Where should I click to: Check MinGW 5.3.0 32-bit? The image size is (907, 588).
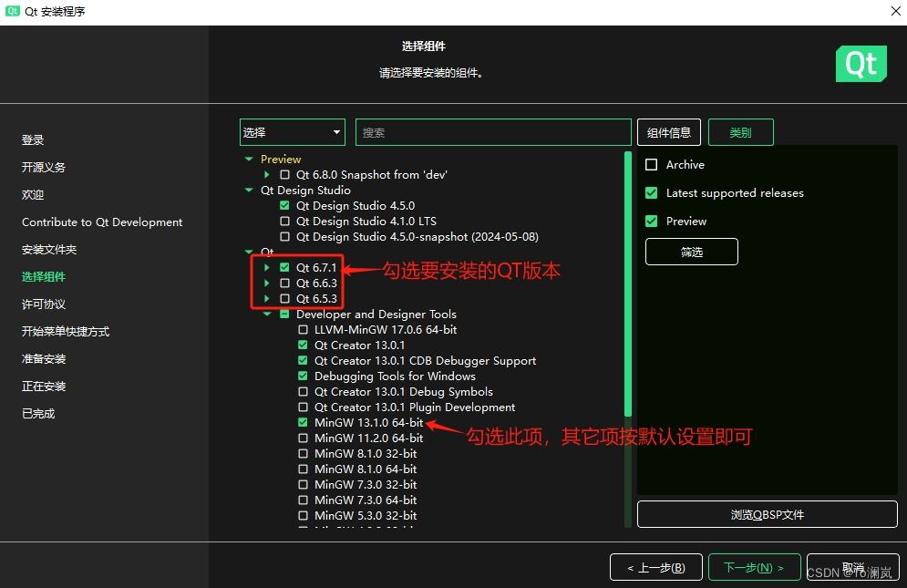(303, 516)
